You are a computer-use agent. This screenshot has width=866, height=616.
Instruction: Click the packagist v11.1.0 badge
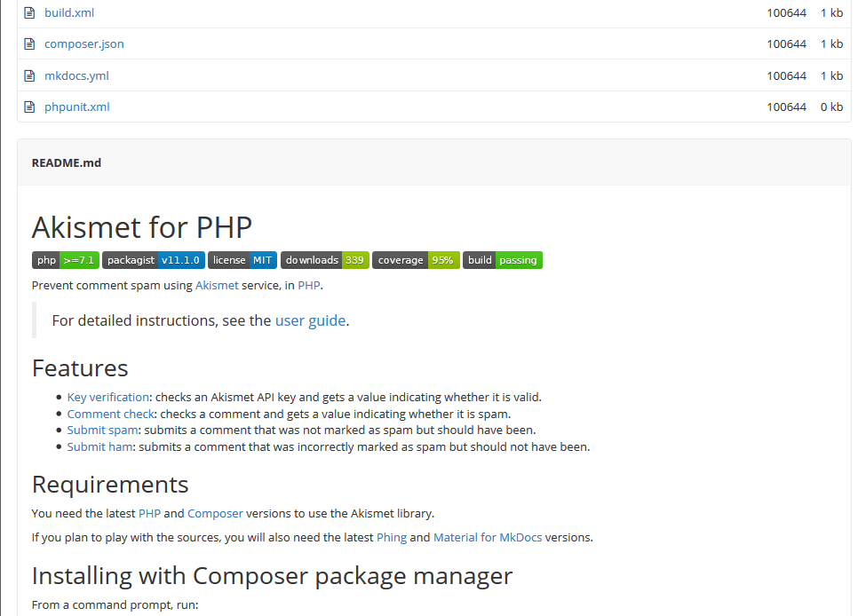click(x=152, y=260)
